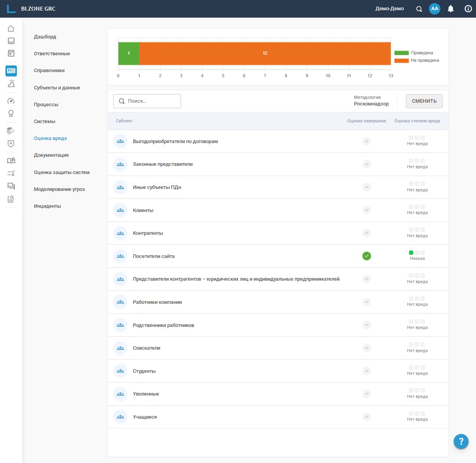476x463 pixels.
Task: Click the notifications bell icon
Action: coord(451,9)
